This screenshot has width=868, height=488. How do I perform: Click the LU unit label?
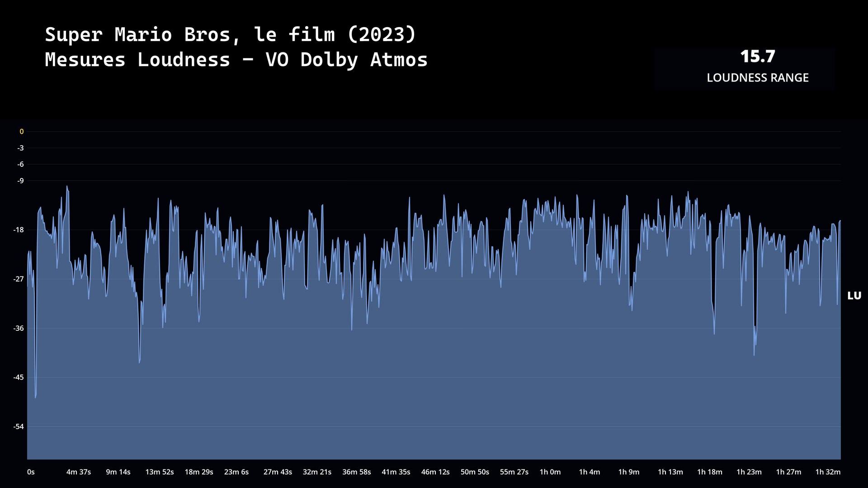854,296
